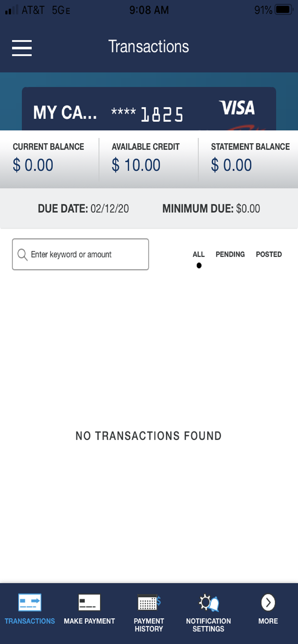Open the hamburger menu
Image resolution: width=298 pixels, height=644 pixels.
click(x=22, y=48)
